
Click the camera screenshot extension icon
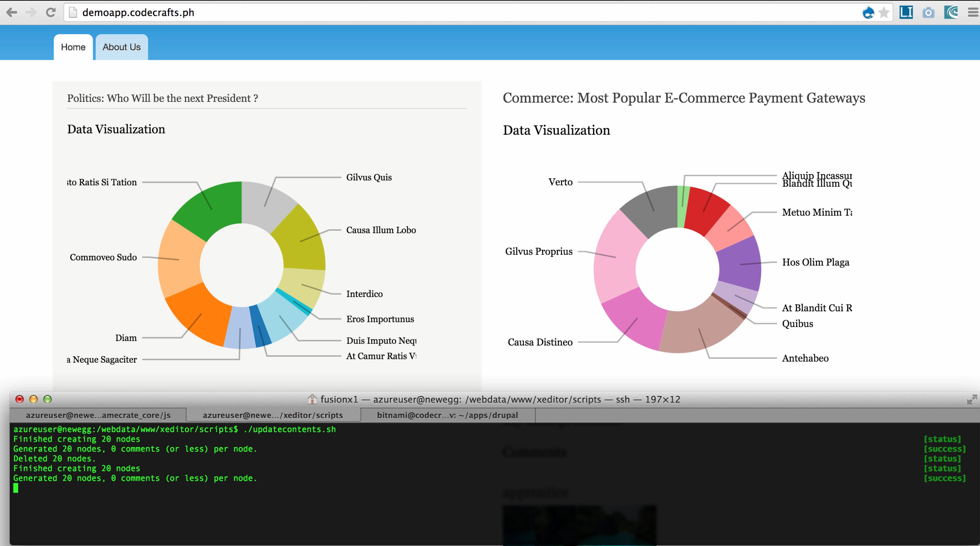point(928,13)
